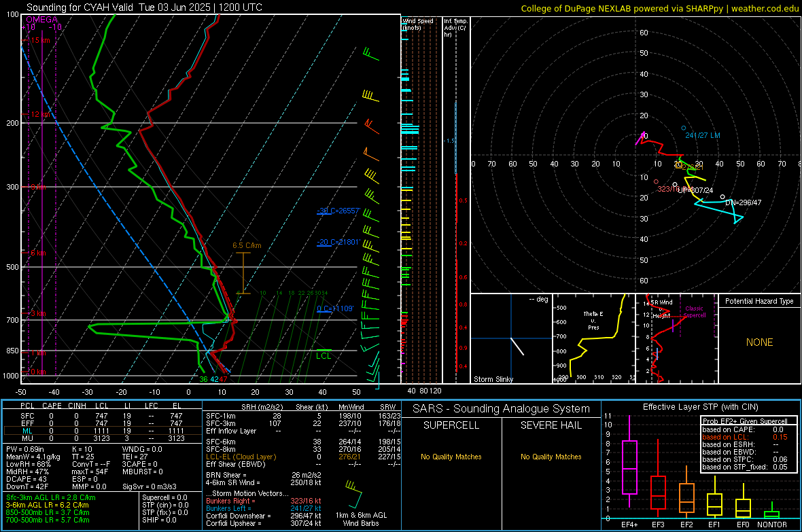
Task: Click the "K = 10" index value
Action: [x=82, y=450]
